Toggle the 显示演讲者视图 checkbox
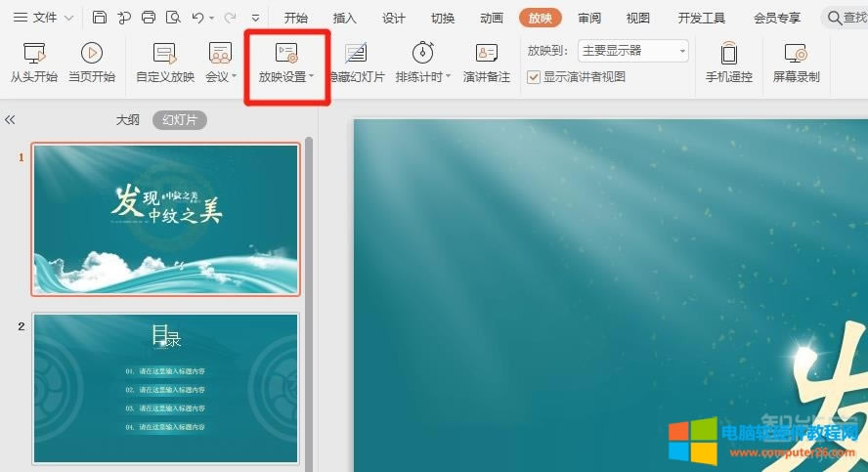Screen dimensions: 868x472 [x=534, y=77]
